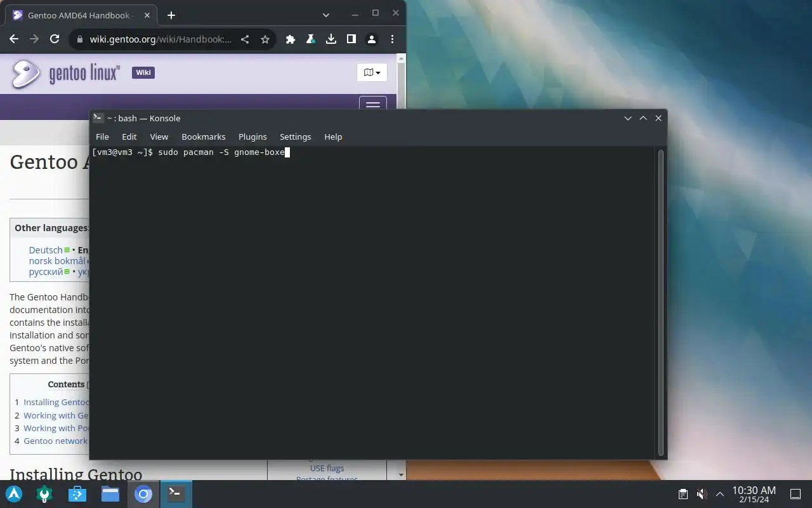812x508 pixels.
Task: Open a new Chrome tab
Action: point(171,15)
